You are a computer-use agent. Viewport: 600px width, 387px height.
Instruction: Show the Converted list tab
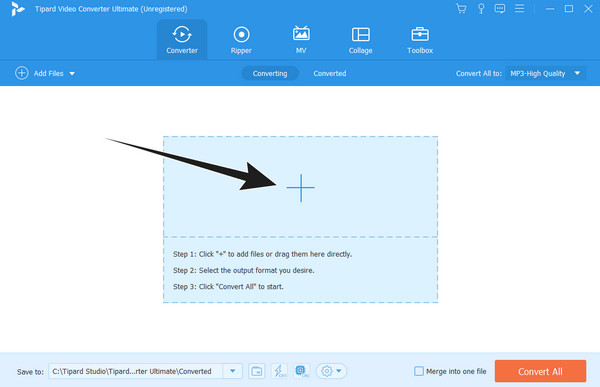tap(329, 73)
